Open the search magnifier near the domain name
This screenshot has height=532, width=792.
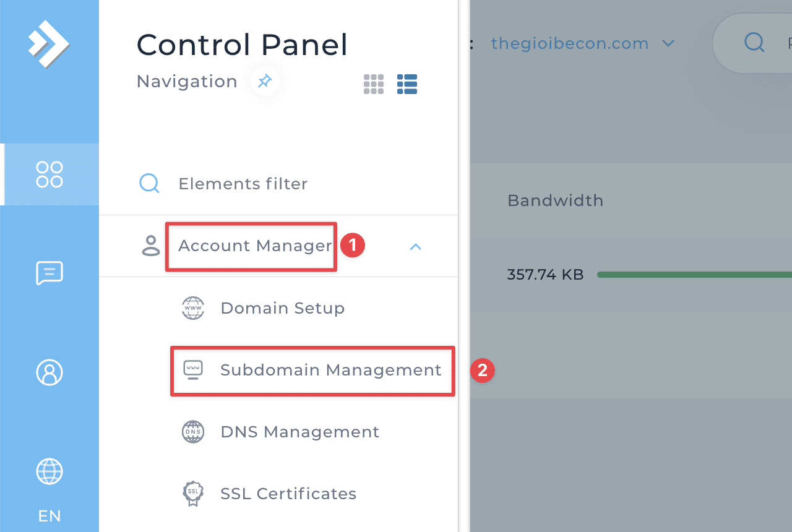tap(754, 42)
